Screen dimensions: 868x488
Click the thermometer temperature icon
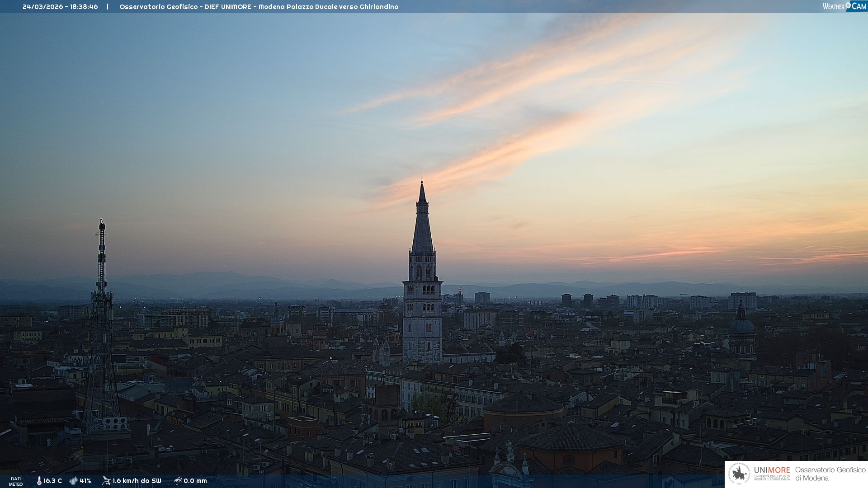click(39, 481)
